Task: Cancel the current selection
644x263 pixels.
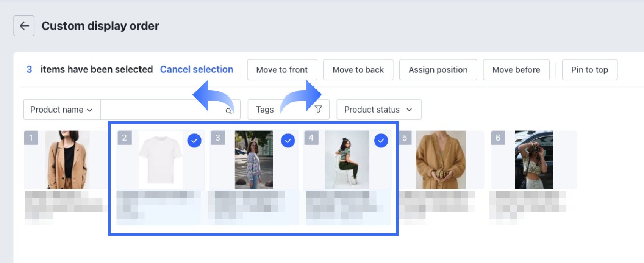Action: coord(197,69)
